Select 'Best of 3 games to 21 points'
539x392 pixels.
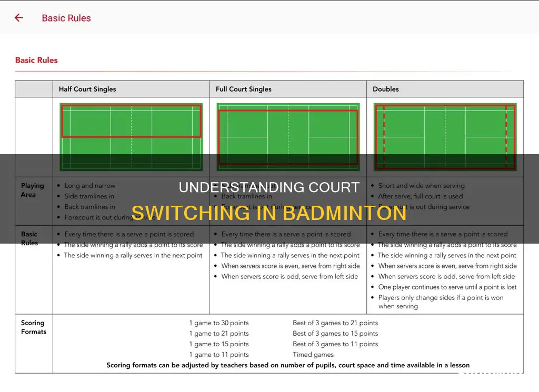click(335, 323)
